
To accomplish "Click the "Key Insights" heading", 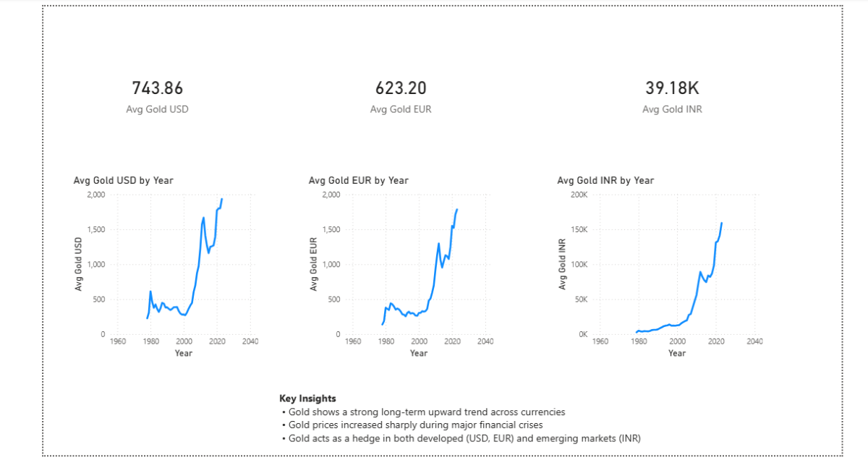I will pyautogui.click(x=307, y=399).
